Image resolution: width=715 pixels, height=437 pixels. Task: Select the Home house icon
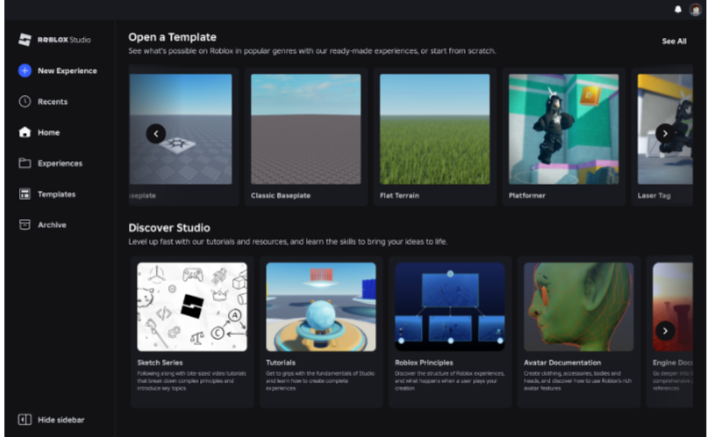point(25,132)
